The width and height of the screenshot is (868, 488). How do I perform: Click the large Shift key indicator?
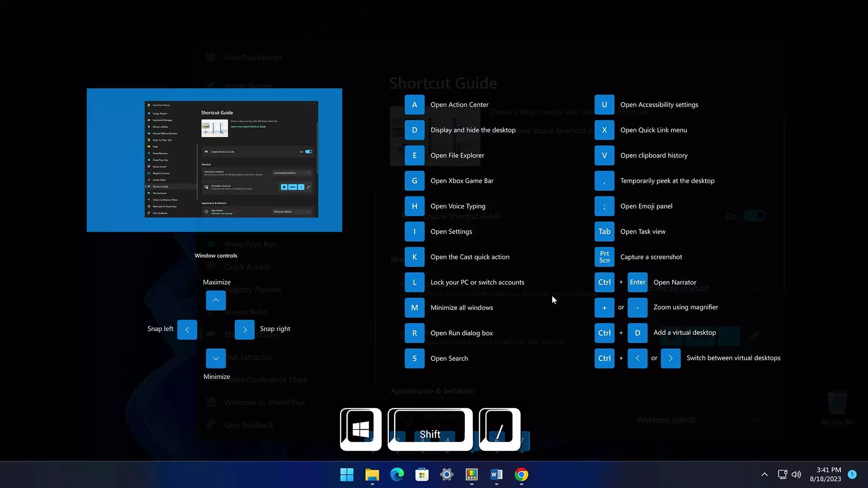(430, 429)
